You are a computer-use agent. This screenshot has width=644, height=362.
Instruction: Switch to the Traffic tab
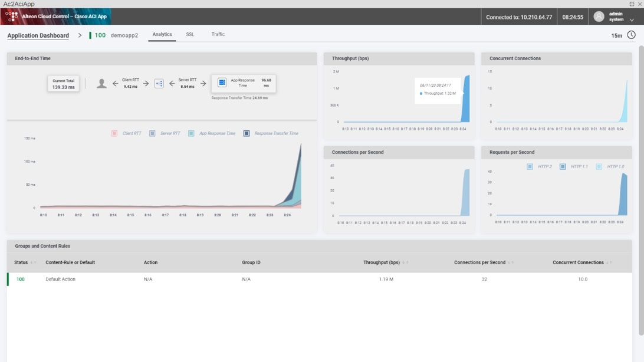[218, 34]
